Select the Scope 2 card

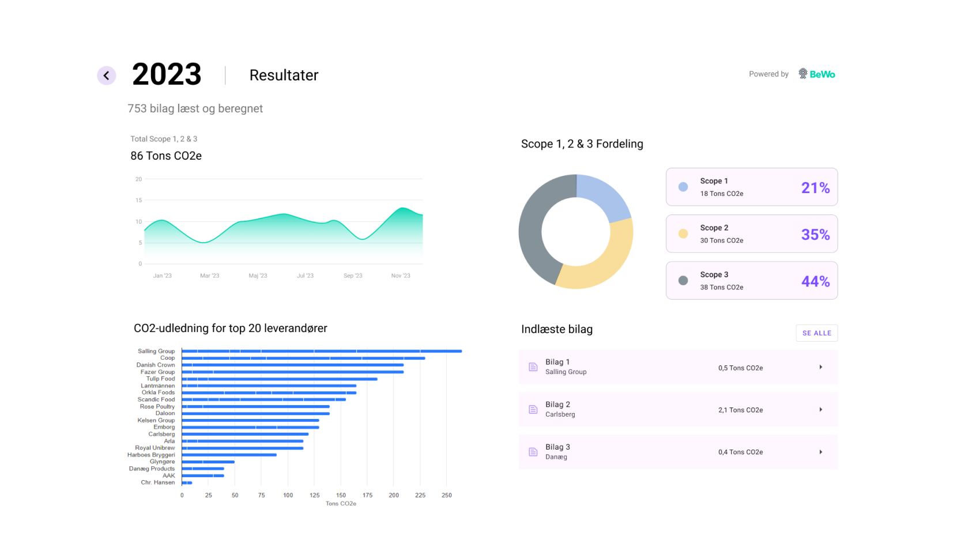coord(751,233)
